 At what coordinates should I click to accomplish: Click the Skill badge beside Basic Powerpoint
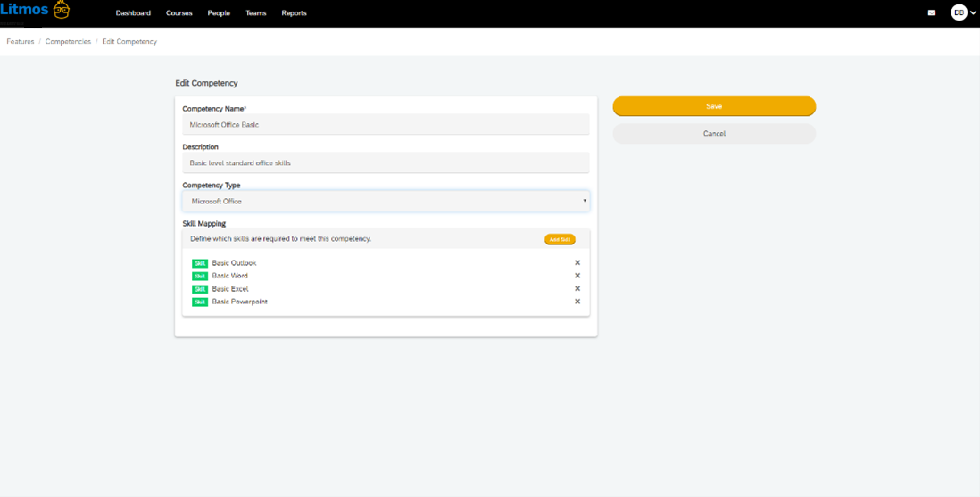200,302
